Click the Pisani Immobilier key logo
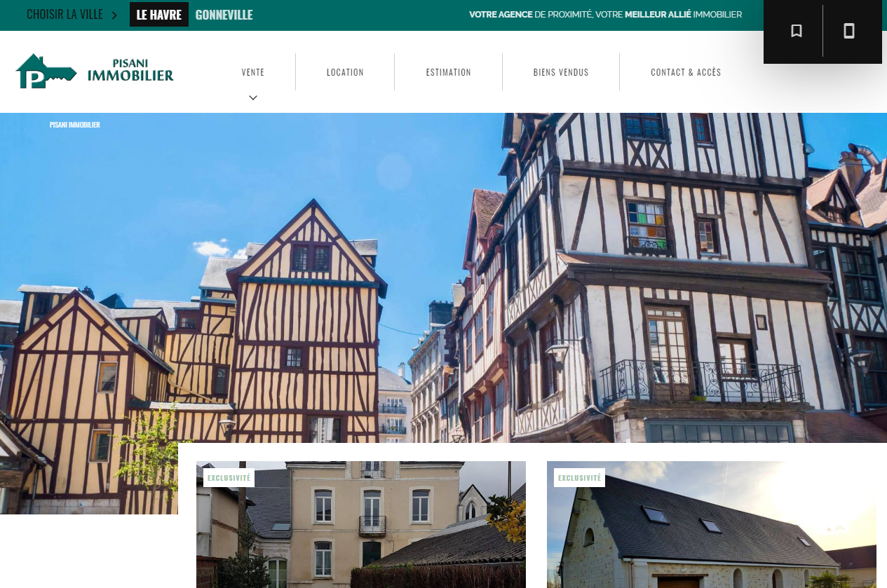This screenshot has width=887, height=588. tap(95, 71)
